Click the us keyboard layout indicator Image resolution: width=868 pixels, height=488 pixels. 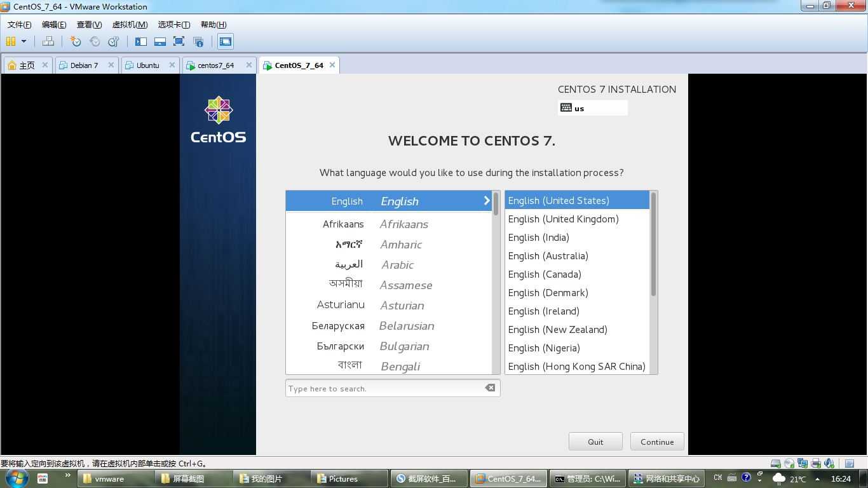point(592,108)
